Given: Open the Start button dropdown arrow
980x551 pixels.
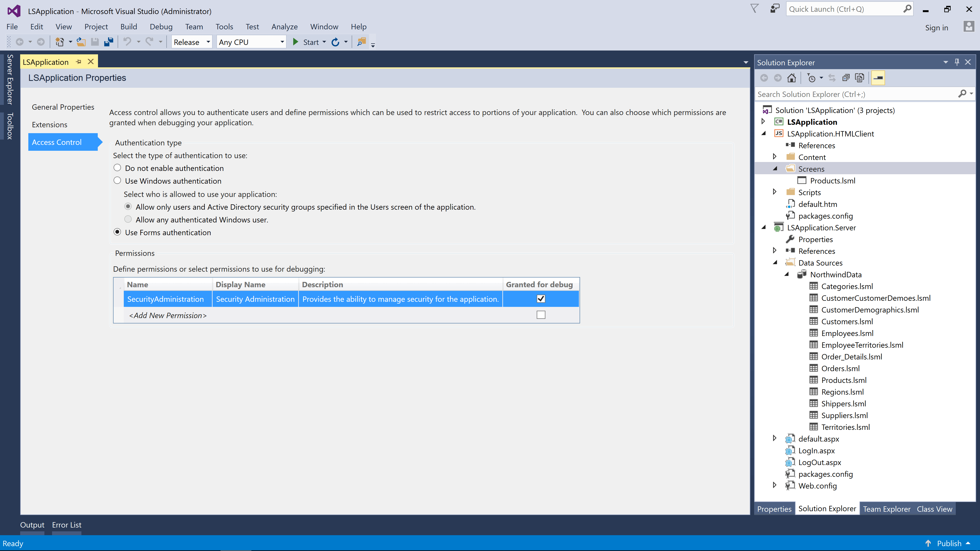Looking at the screenshot, I should tap(324, 42).
